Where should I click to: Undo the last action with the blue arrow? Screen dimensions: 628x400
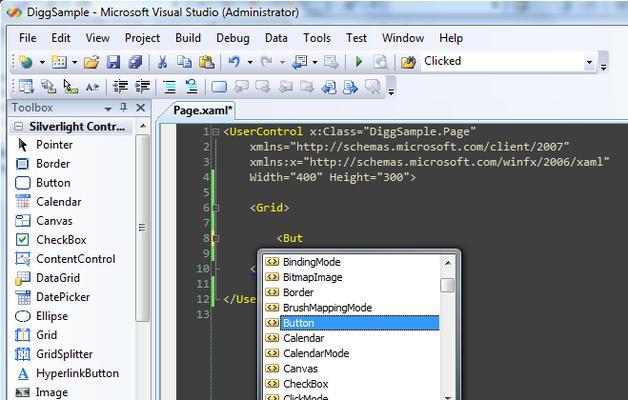click(234, 62)
